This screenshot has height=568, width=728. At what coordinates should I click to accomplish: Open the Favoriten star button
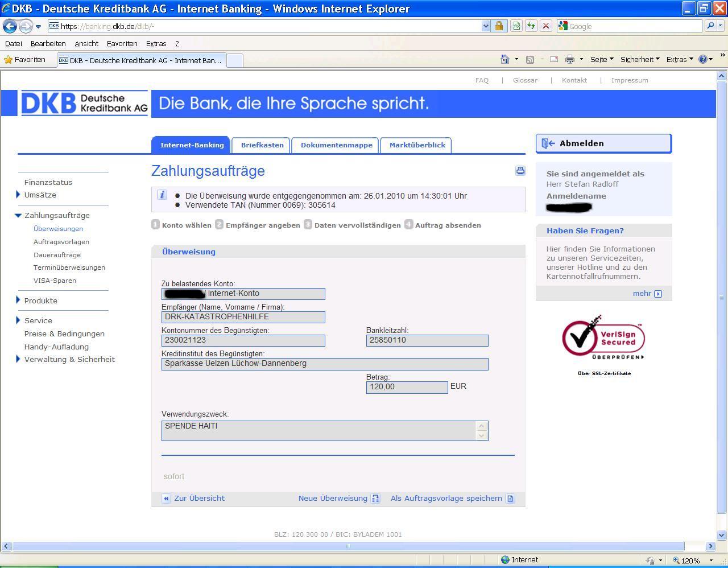[24, 59]
